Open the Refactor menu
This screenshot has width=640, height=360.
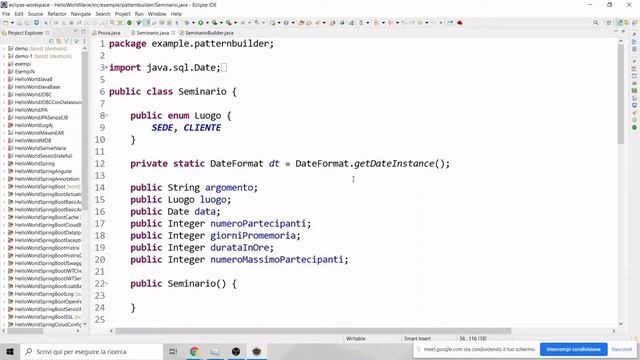tap(57, 14)
